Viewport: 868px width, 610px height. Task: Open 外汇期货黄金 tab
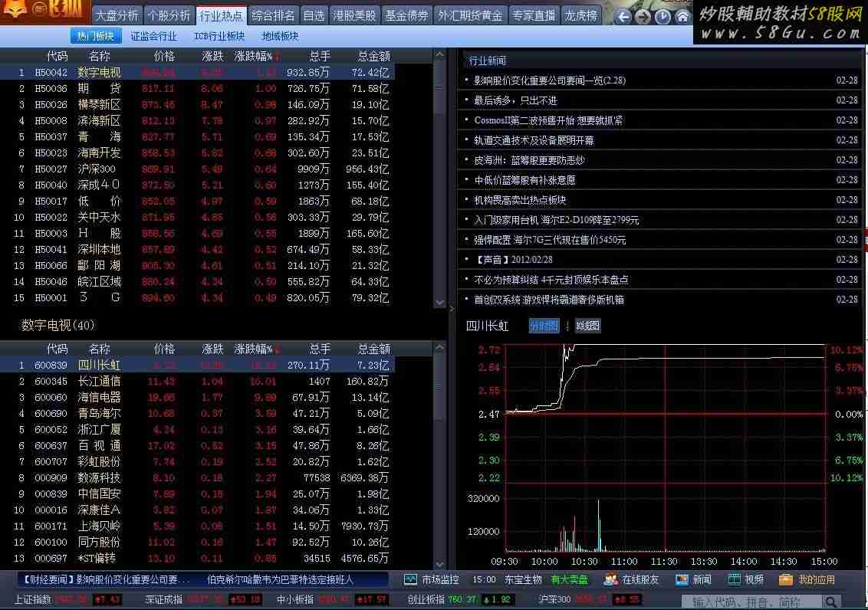click(470, 15)
